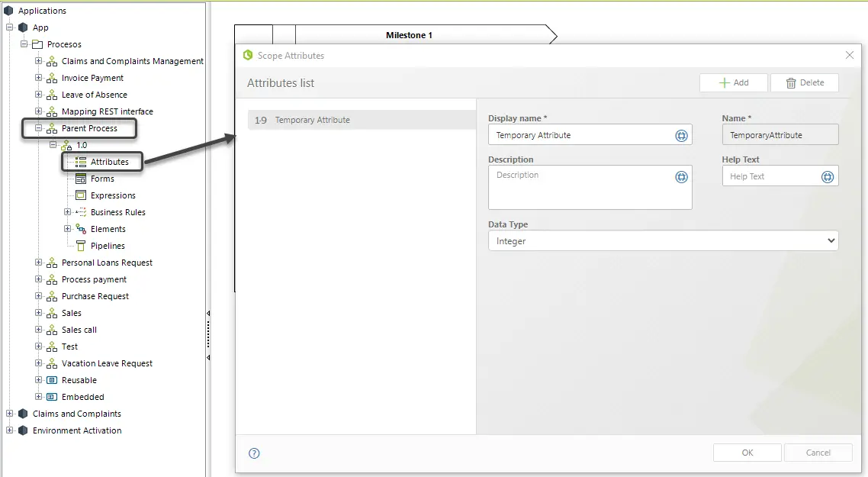Add a new attribute
This screenshot has width=868, height=477.
[734, 82]
